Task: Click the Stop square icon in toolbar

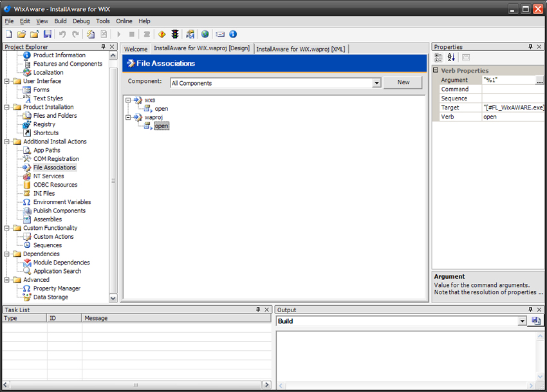Action: [132, 34]
